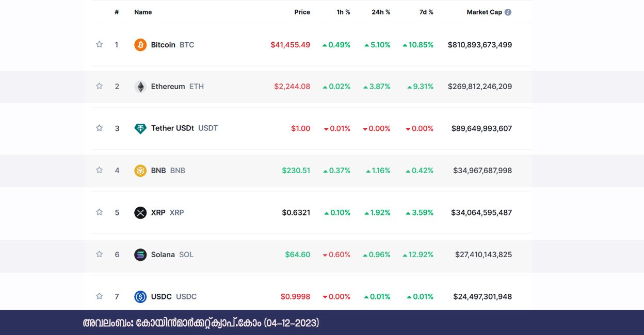Click the USDC logo icon
Viewport: 644px width, 335px height.
click(140, 296)
